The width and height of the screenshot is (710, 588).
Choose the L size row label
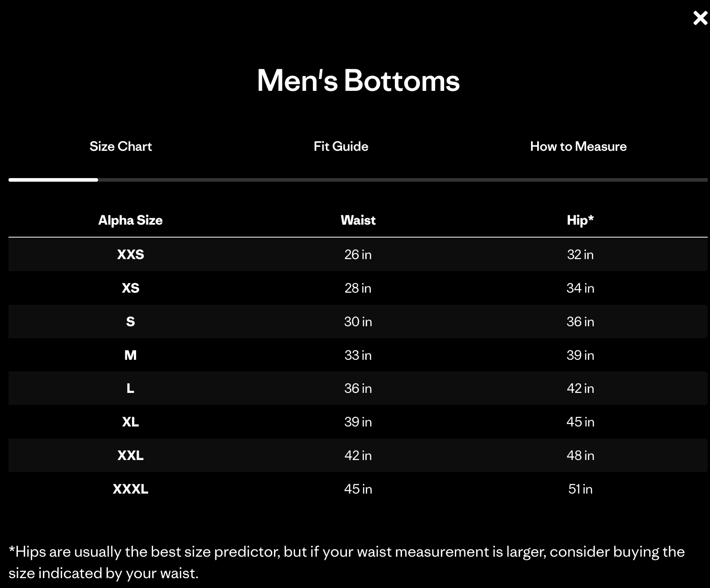130,388
